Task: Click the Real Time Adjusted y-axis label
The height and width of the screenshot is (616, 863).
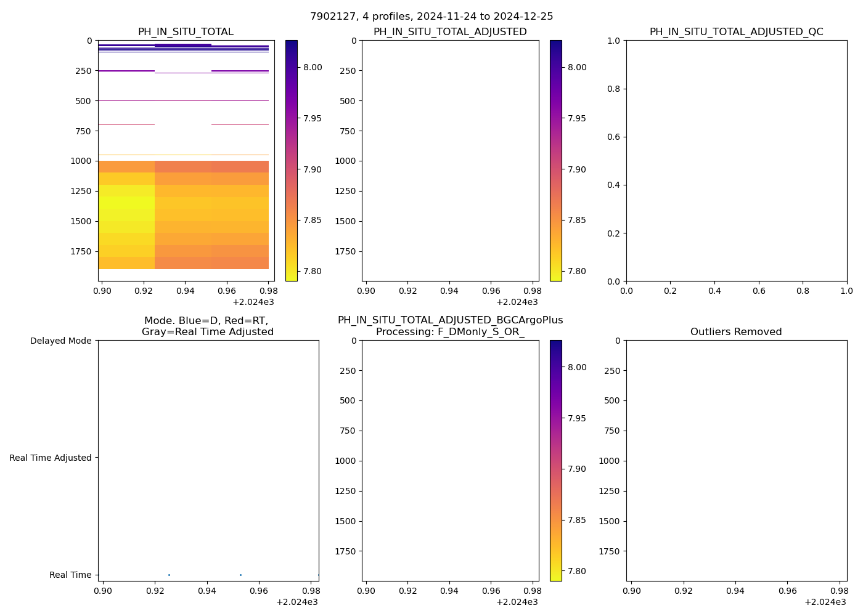Action: (51, 458)
